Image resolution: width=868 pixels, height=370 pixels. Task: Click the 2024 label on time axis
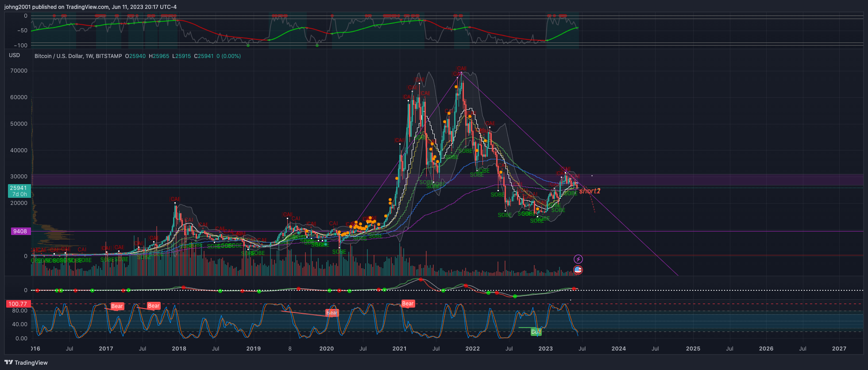[619, 349]
